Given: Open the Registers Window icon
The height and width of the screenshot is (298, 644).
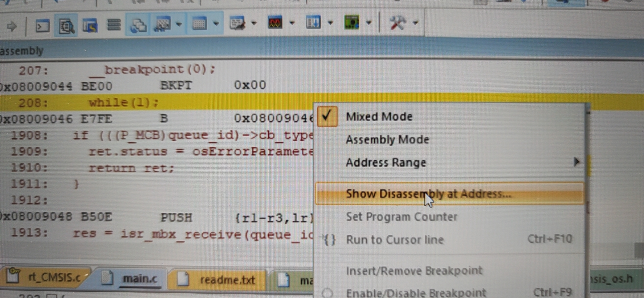Looking at the screenshot, I should tap(114, 25).
